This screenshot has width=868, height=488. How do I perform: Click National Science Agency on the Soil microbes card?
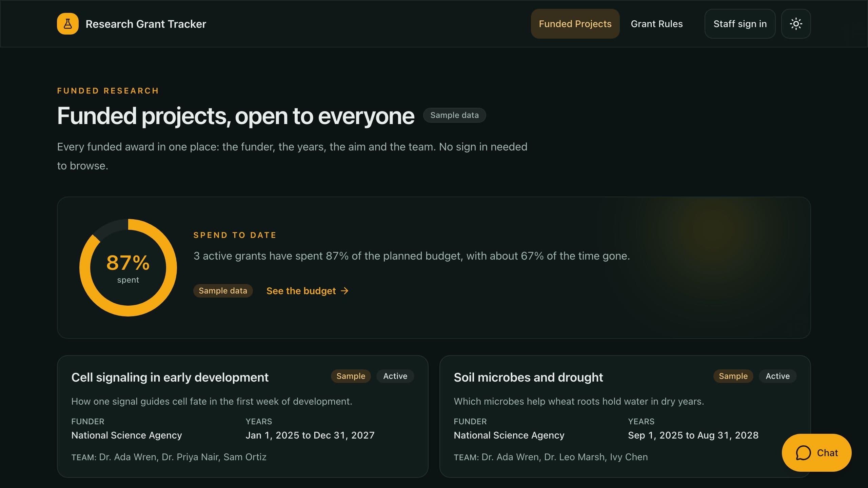(509, 435)
